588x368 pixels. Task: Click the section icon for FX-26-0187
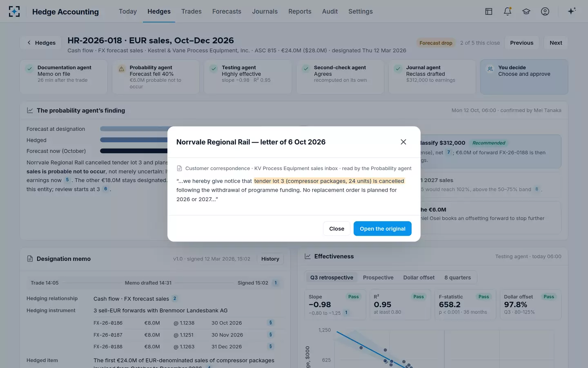(270, 334)
